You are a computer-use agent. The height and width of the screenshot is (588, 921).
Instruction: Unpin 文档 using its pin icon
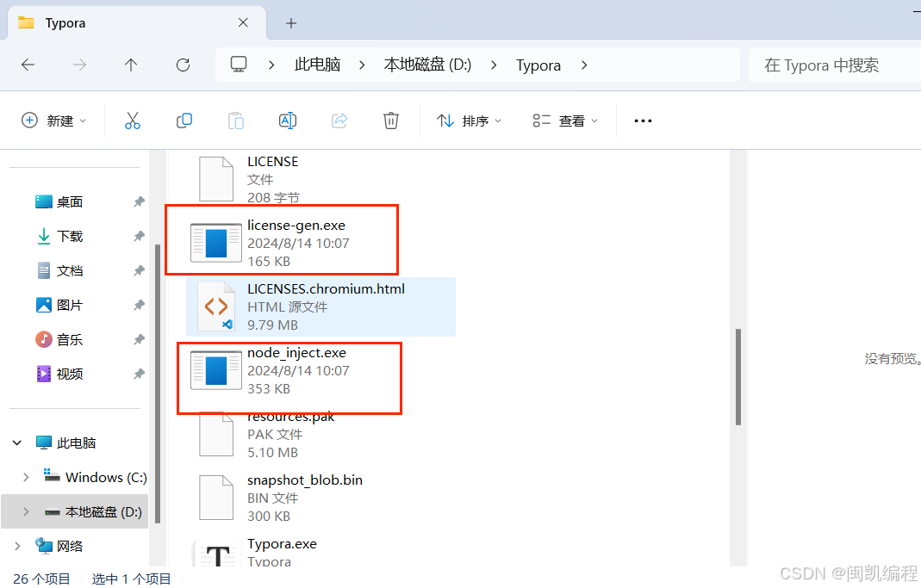pyautogui.click(x=140, y=270)
